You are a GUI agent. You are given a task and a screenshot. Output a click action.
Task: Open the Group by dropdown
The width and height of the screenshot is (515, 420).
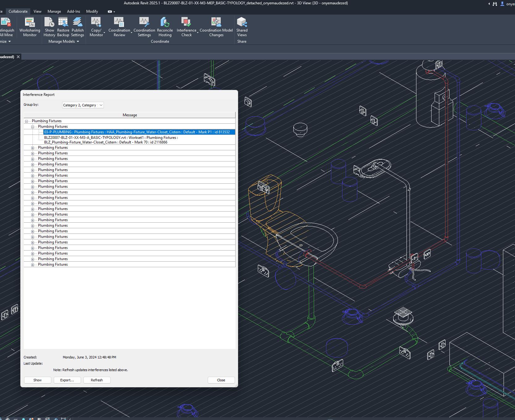click(x=83, y=105)
